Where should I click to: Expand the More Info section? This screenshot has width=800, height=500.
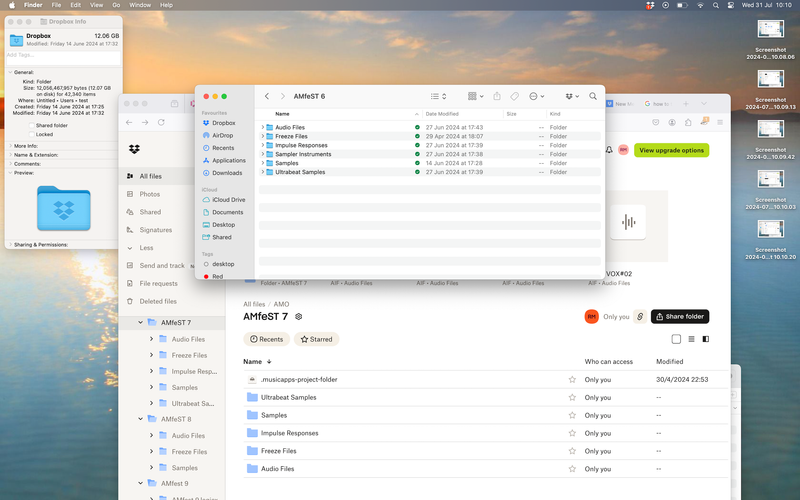10,146
